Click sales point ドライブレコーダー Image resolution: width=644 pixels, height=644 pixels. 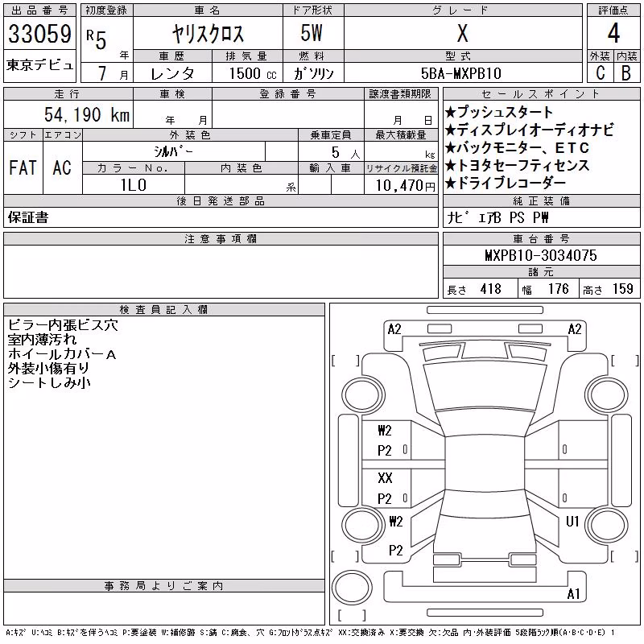pos(506,183)
